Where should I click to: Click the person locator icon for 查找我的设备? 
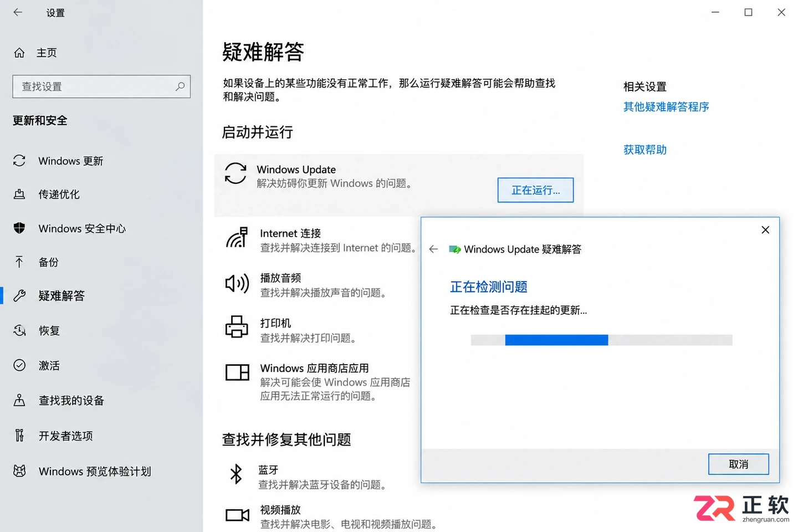[x=19, y=400]
